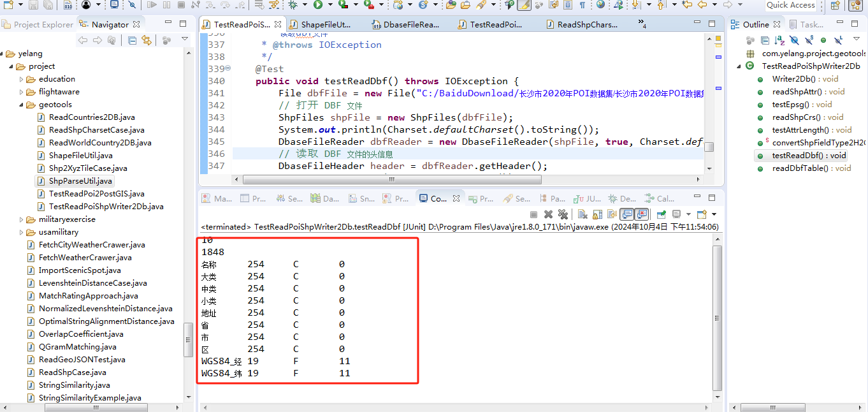Open the Debug button dropdown arrow
Viewport: 868px width, 412px height.
tap(305, 4)
